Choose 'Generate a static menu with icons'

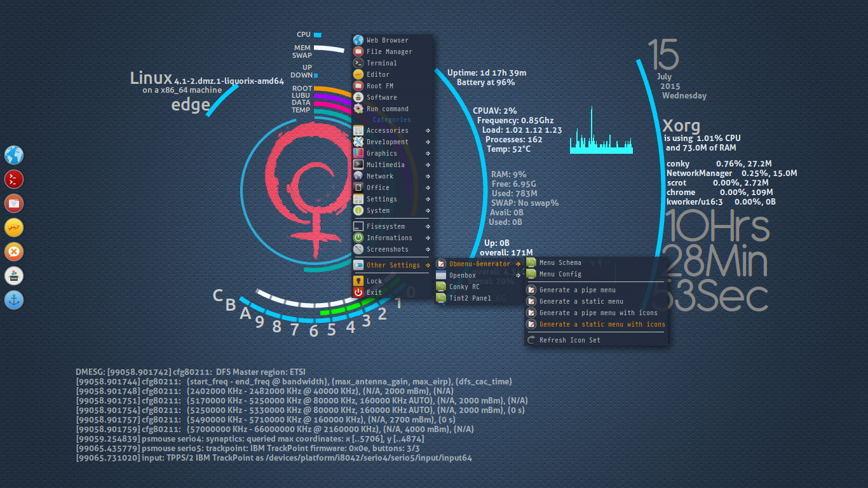pyautogui.click(x=597, y=324)
